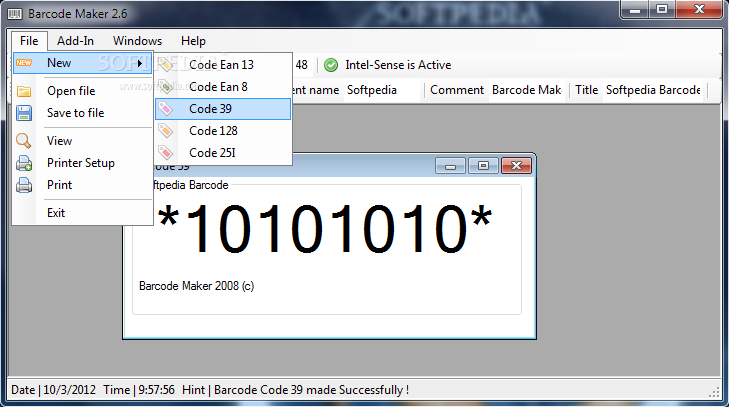Click the green Intel-Sense checkmark icon
The width and height of the screenshot is (729, 407).
click(x=331, y=65)
